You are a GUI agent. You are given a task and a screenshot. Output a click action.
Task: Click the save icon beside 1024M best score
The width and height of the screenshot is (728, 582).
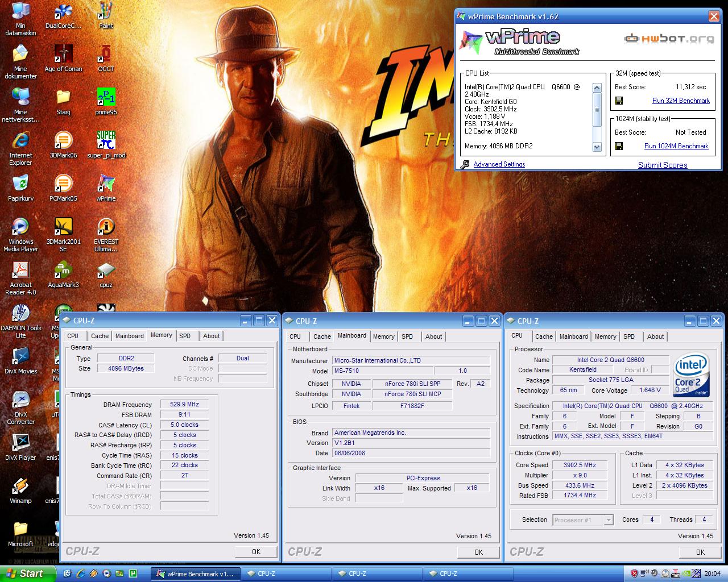tap(619, 146)
